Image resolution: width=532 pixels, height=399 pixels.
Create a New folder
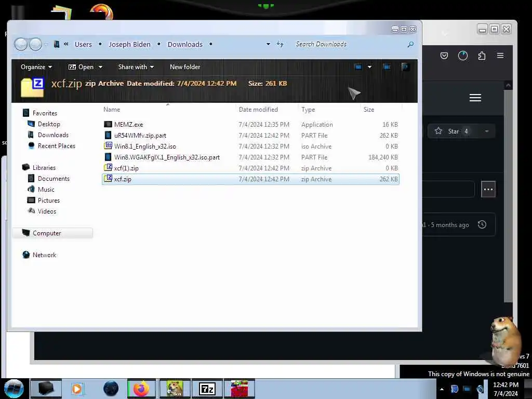185,67
